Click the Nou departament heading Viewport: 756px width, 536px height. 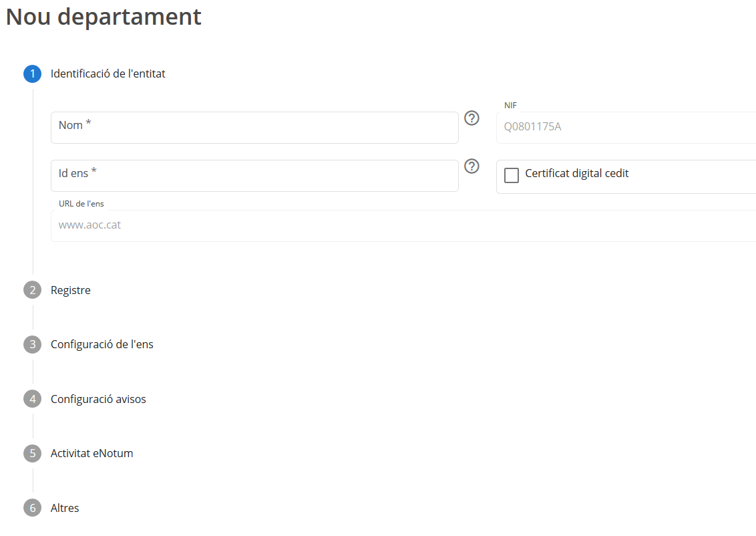[x=104, y=17]
